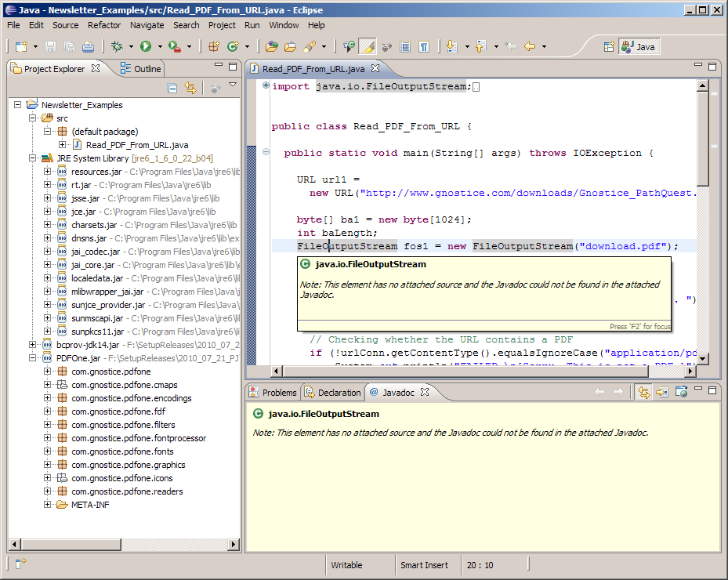Viewport: 728px width, 580px height.
Task: Click the New file wizard icon
Action: coord(21,46)
